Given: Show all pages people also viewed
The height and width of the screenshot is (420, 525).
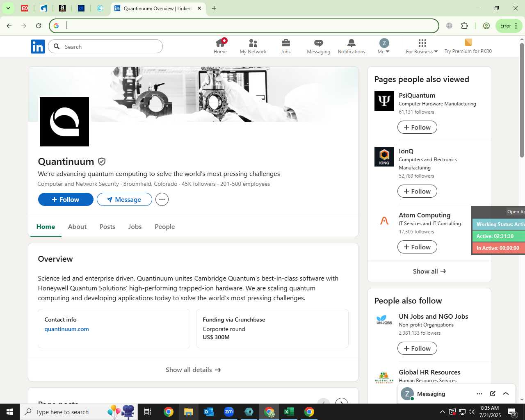Looking at the screenshot, I should [x=429, y=271].
